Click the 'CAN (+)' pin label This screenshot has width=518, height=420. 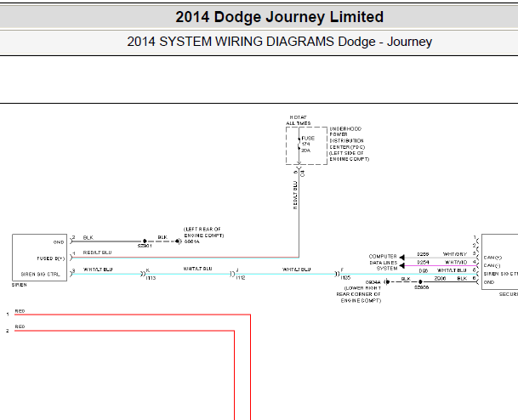[x=492, y=258]
